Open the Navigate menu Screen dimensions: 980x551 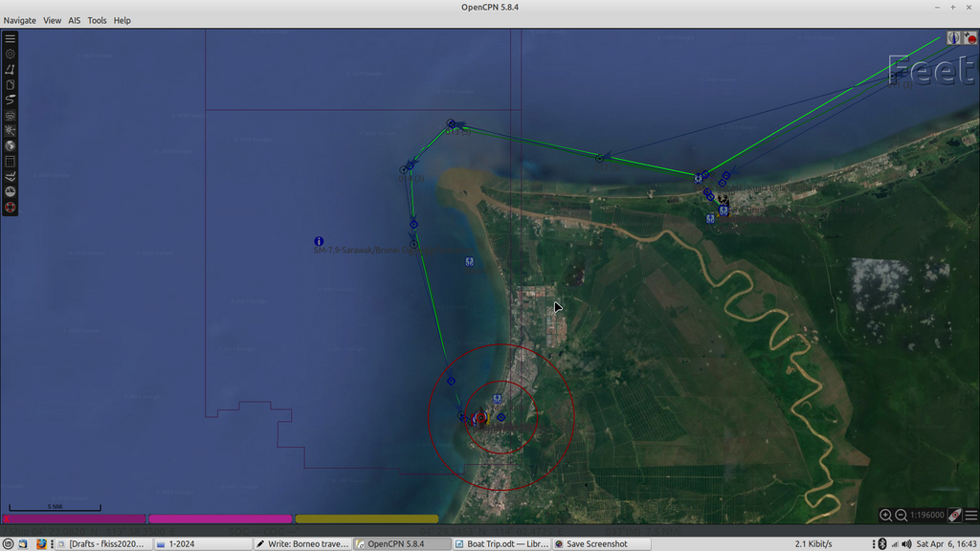pos(19,20)
